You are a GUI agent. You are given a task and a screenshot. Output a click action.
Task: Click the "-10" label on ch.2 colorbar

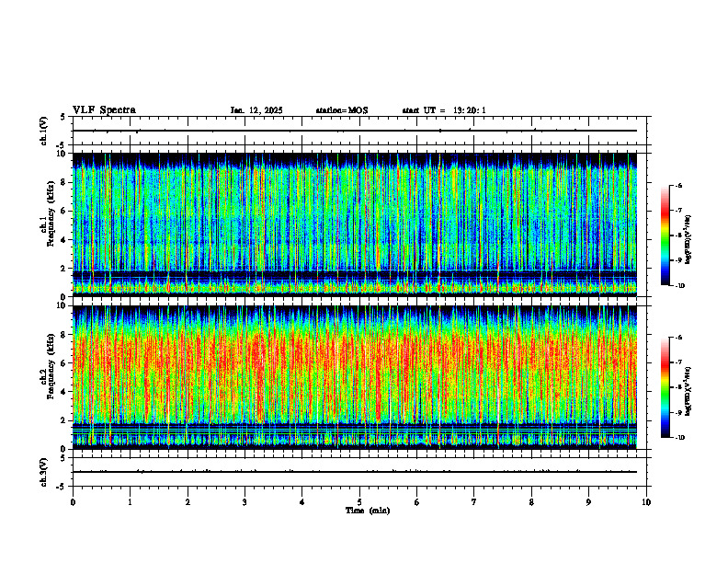pos(679,438)
